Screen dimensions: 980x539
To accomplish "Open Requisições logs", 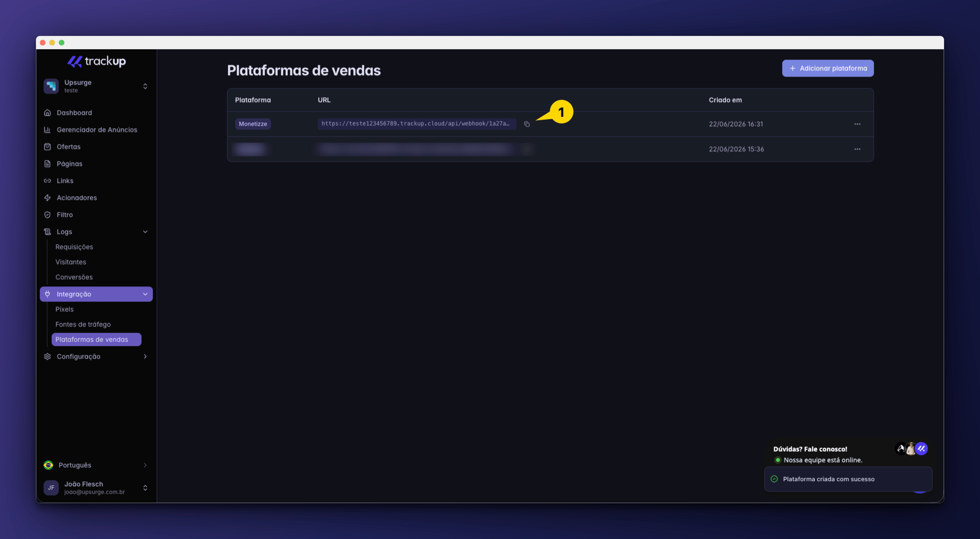I will [74, 247].
